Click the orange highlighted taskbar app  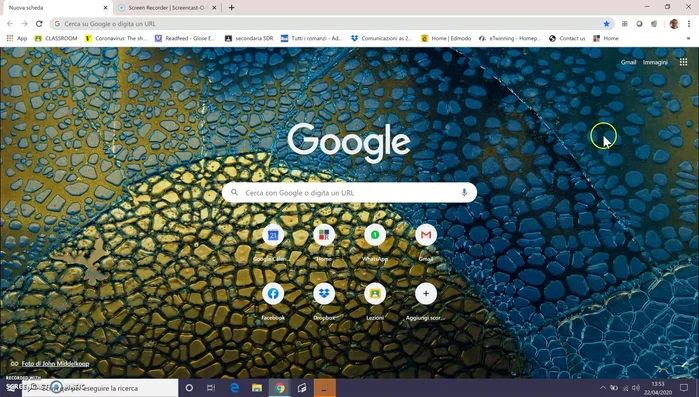click(325, 388)
